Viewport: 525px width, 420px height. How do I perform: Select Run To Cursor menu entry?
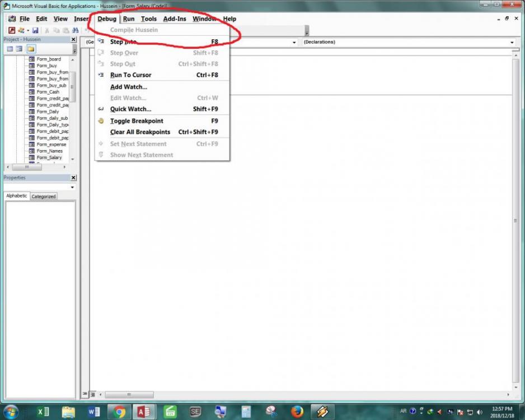click(130, 75)
